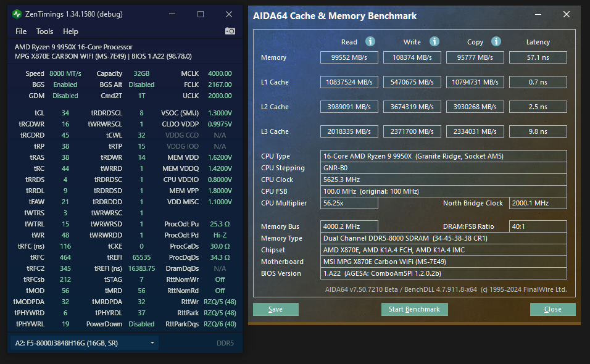Screen dimensions: 590x364
Task: Open the info tooltip for Read results
Action: point(369,41)
